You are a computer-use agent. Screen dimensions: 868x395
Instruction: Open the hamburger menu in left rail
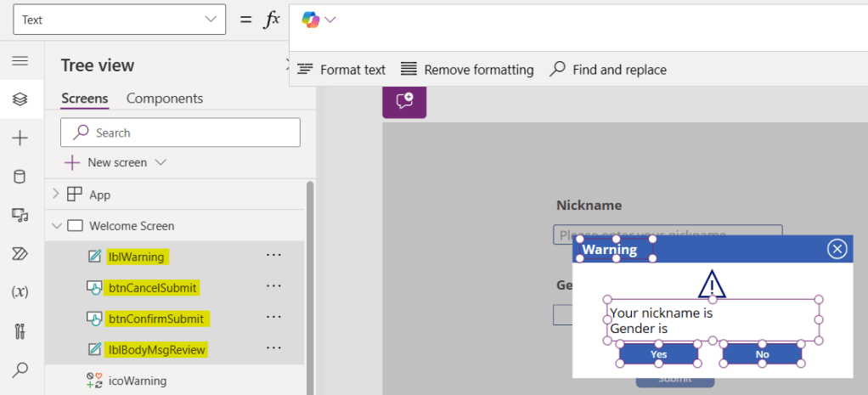[20, 61]
